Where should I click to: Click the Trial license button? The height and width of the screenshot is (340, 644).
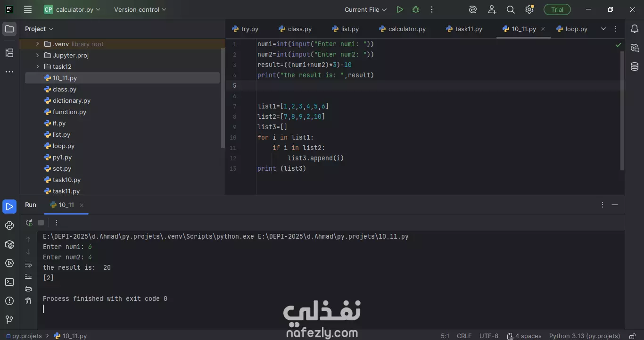coord(557,9)
